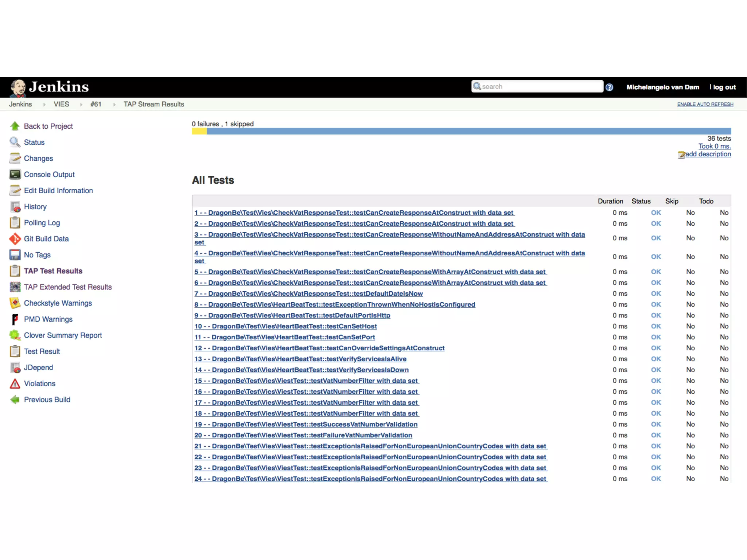
Task: Click the Clover Summary Report icon
Action: coord(15,335)
